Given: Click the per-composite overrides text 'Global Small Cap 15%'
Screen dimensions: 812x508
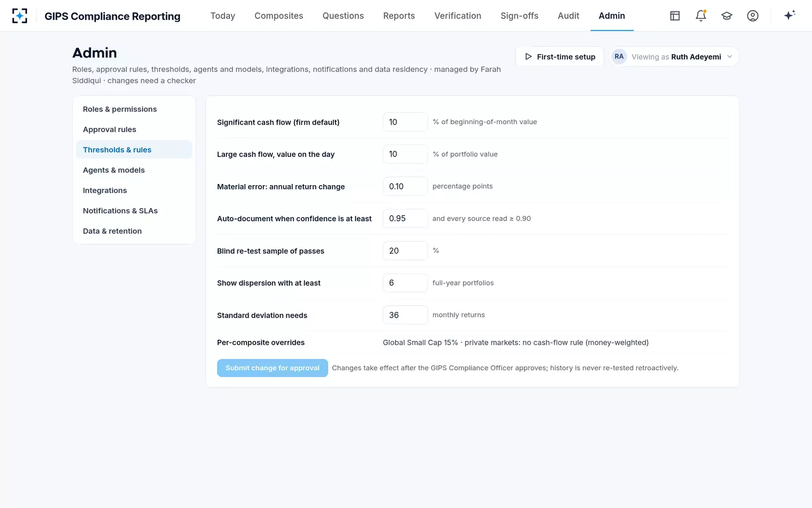Looking at the screenshot, I should pyautogui.click(x=420, y=343).
